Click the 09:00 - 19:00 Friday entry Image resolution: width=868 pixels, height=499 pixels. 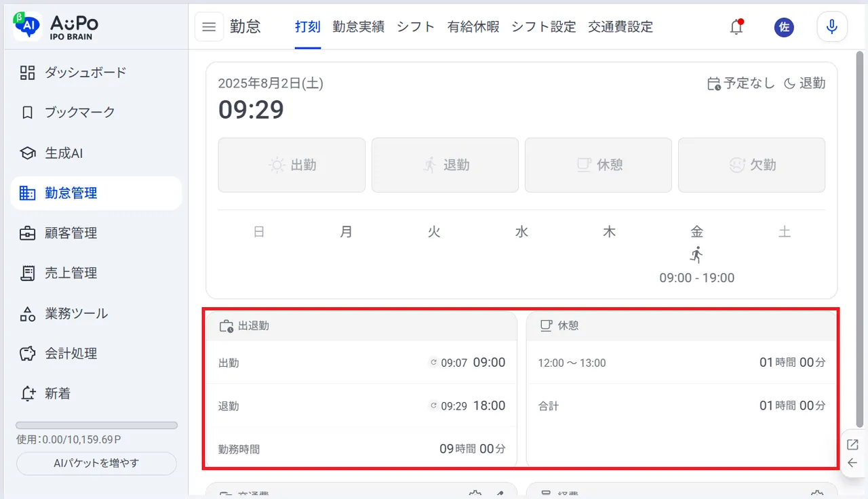696,278
